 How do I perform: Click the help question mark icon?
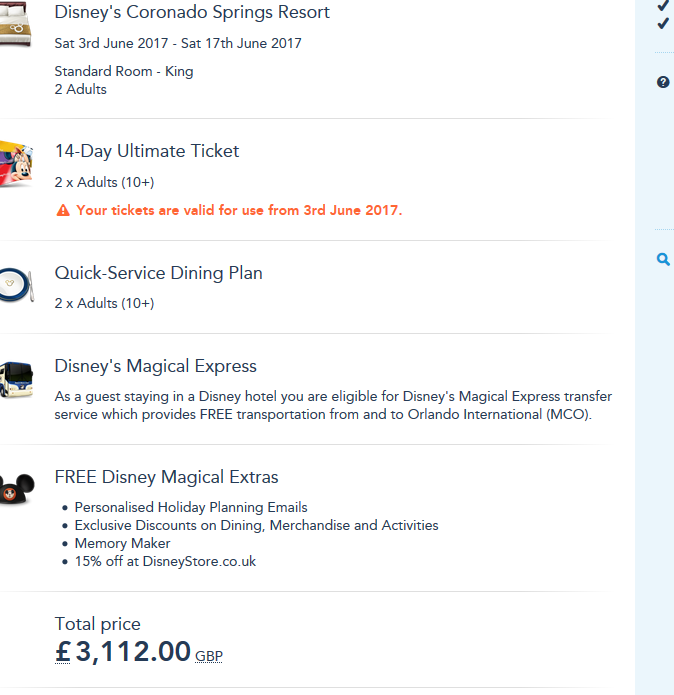coord(663,82)
